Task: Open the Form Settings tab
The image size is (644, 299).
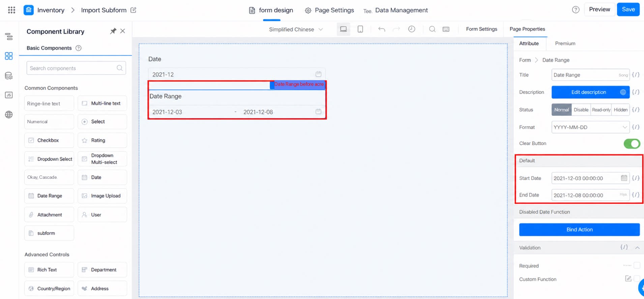Action: (481, 29)
